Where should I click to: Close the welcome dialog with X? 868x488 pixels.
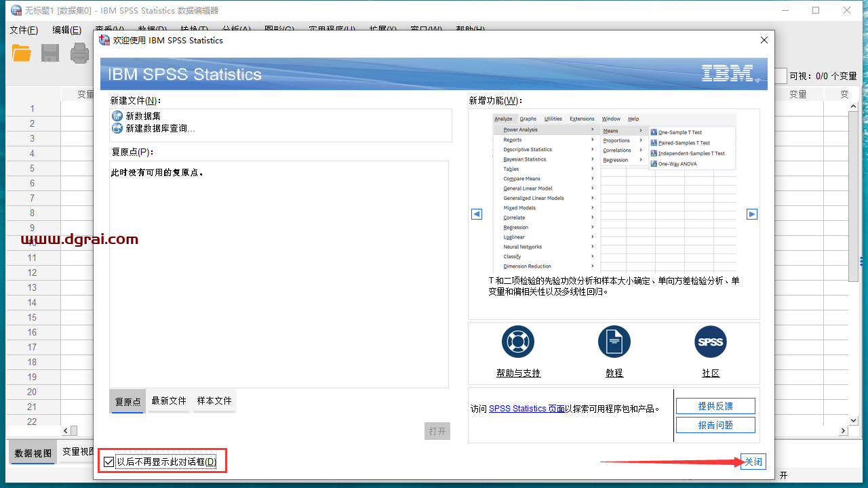[764, 40]
